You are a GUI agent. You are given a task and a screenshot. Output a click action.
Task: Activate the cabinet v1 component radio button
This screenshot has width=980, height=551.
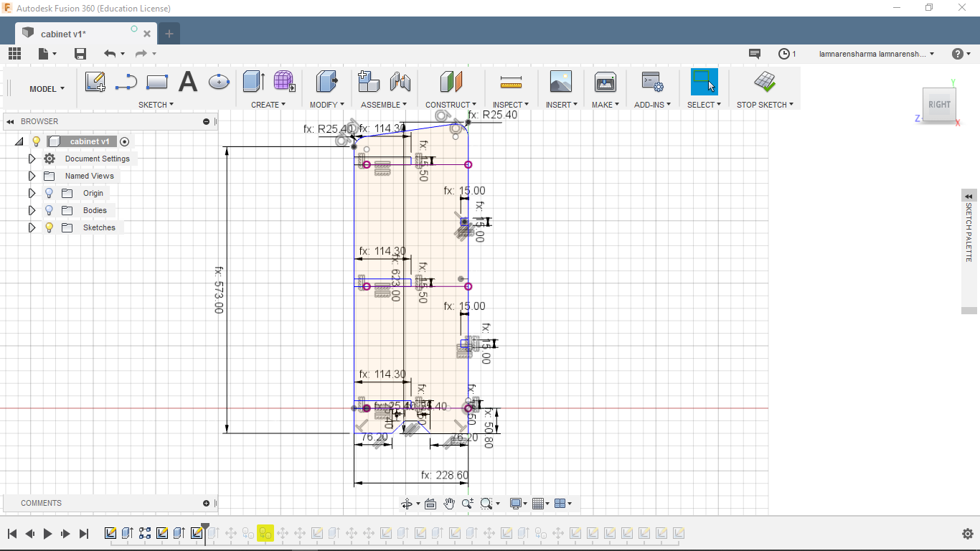[x=125, y=141]
